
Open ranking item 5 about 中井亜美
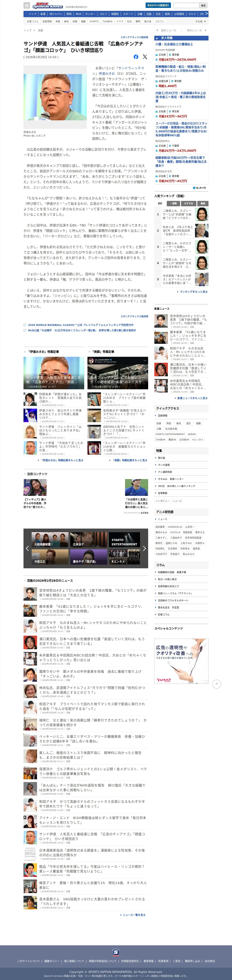[181, 279]
